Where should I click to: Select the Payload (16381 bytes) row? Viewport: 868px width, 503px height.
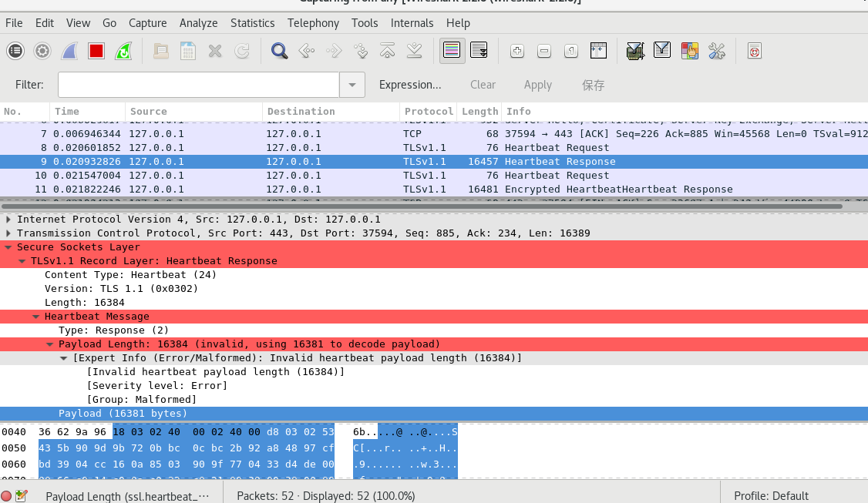click(434, 414)
